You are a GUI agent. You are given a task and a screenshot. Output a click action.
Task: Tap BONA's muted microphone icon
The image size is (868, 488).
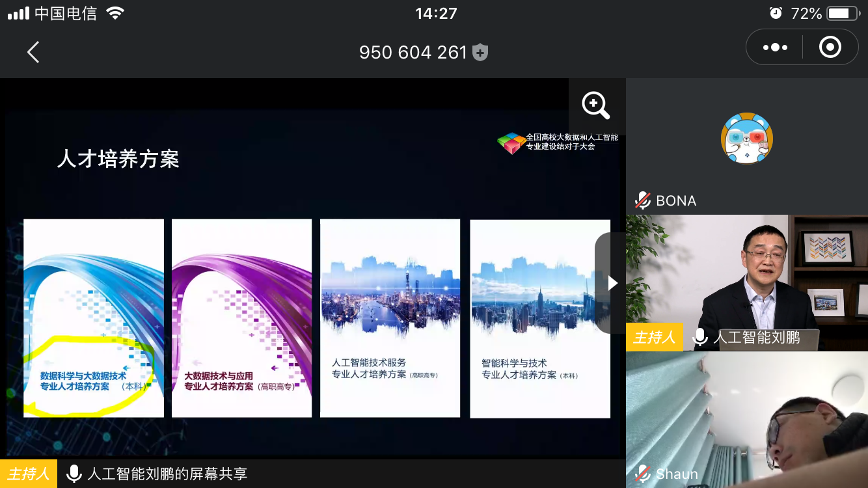(643, 200)
